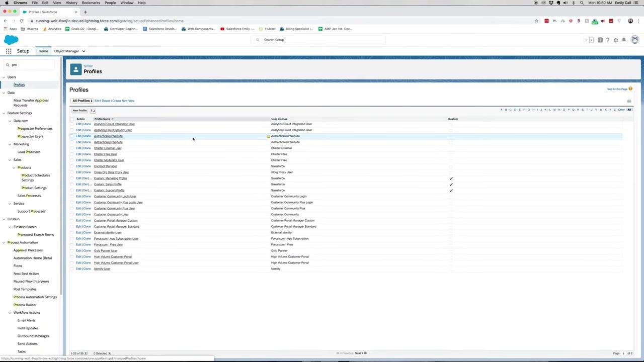
Task: Open the Salesforce Help question mark icon
Action: [x=608, y=40]
